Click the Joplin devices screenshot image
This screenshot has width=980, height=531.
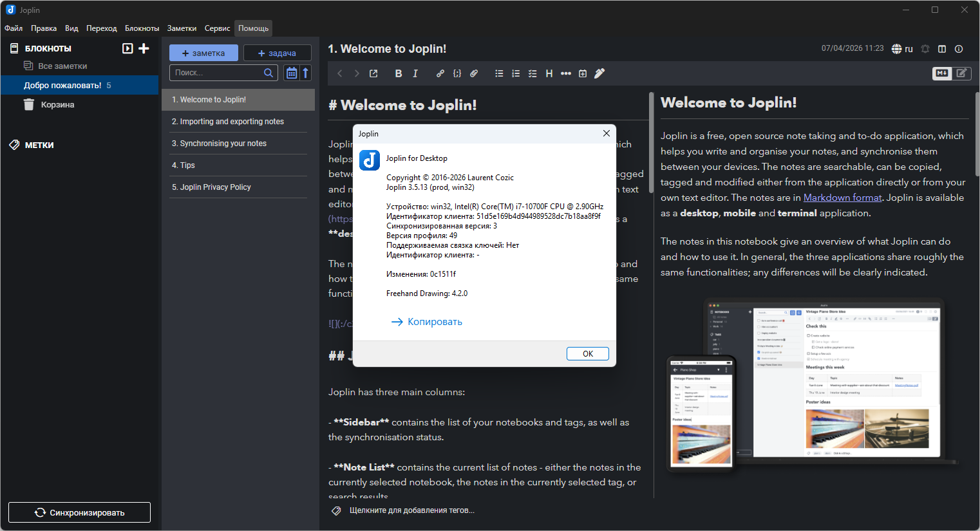coord(813,385)
